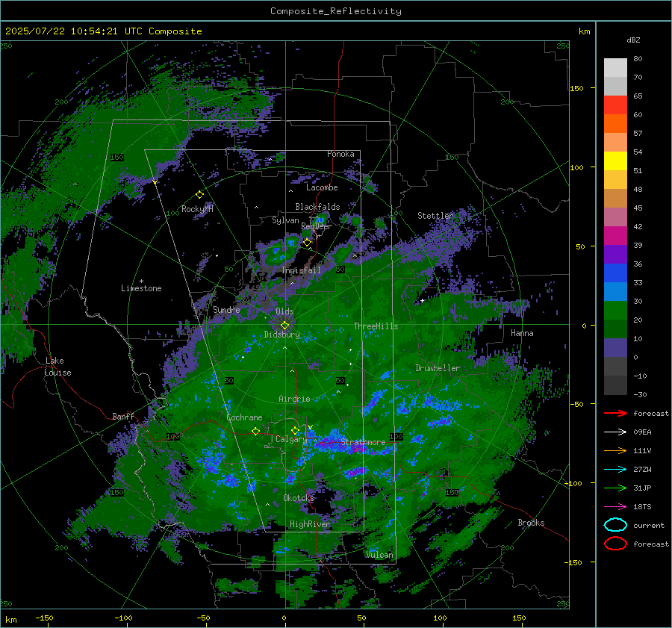Select the cyan 27ZW arrow legend icon

pyautogui.click(x=615, y=470)
